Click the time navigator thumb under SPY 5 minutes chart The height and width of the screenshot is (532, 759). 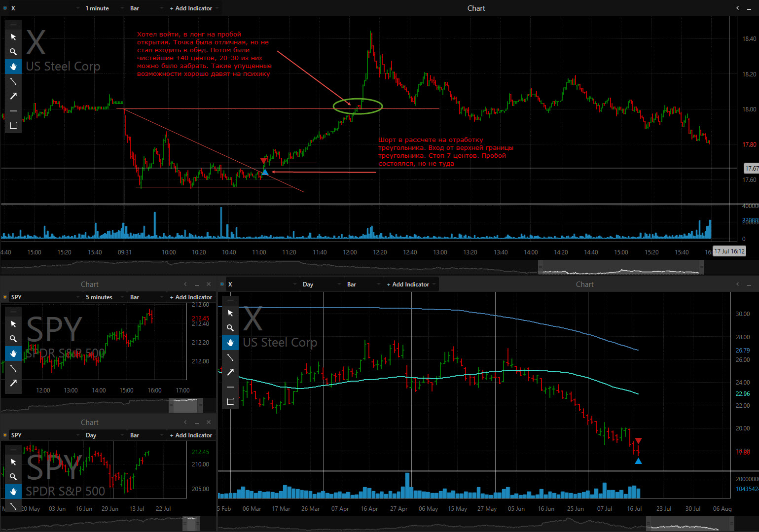pos(186,405)
